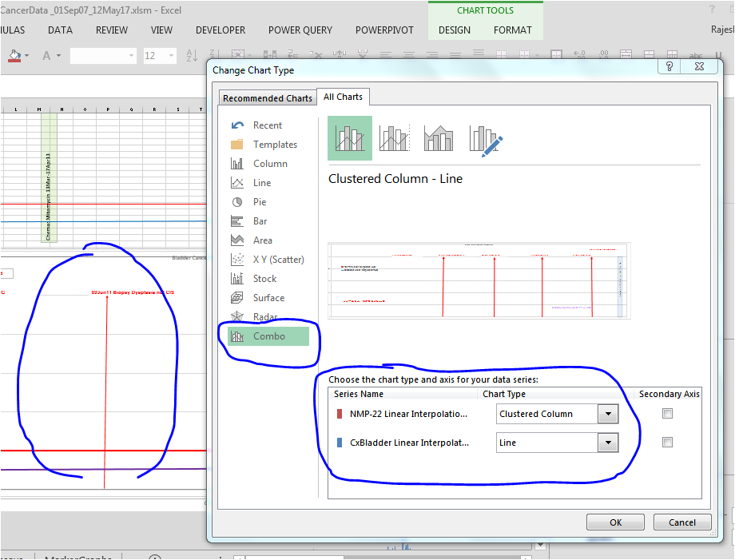Pick Clustered Column - Line on Secondary Axis subtype
The width and height of the screenshot is (735, 560).
pyautogui.click(x=395, y=138)
